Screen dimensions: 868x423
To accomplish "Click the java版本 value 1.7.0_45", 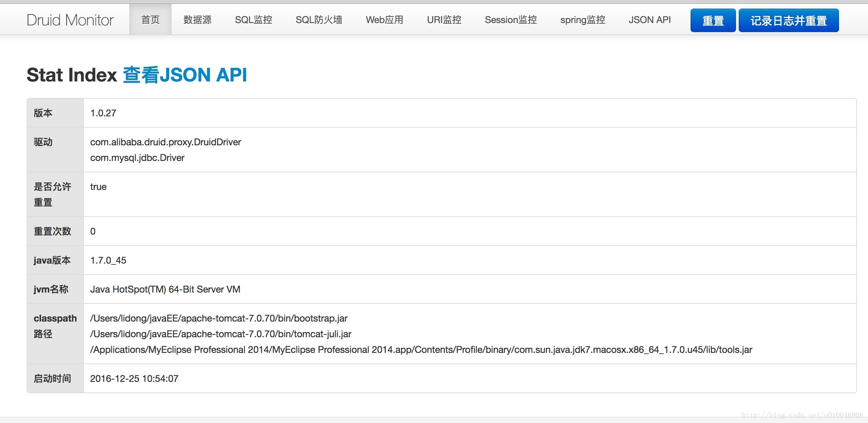I will tap(108, 260).
